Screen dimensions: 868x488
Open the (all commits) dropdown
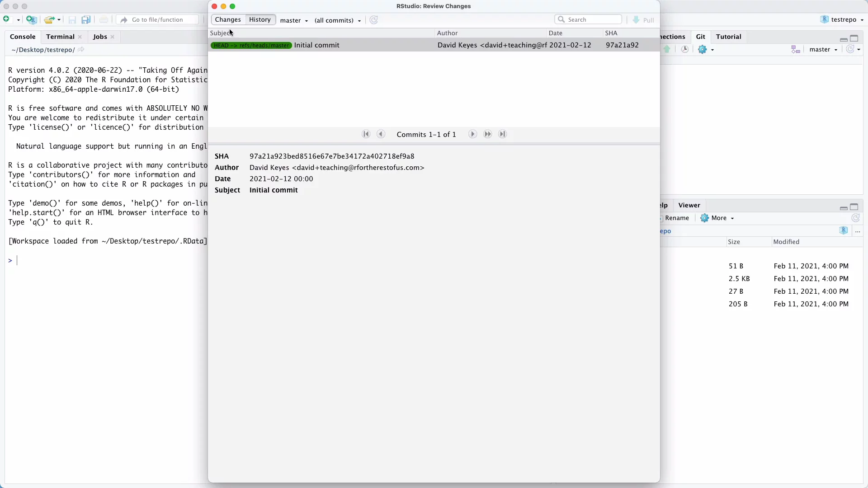pos(337,20)
